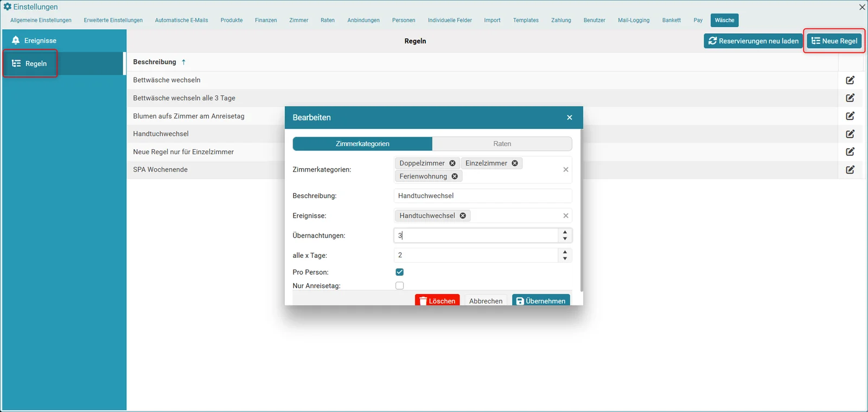The image size is (868, 412).
Task: Remove the Doppelzimmer category tag
Action: click(452, 163)
